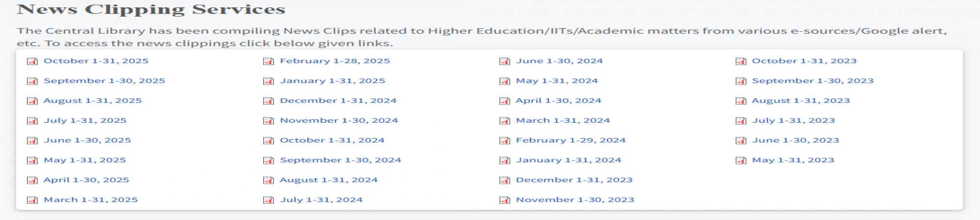The height and width of the screenshot is (220, 980).
Task: Click the PDF icon beside July 1-31, 2024
Action: click(x=269, y=200)
